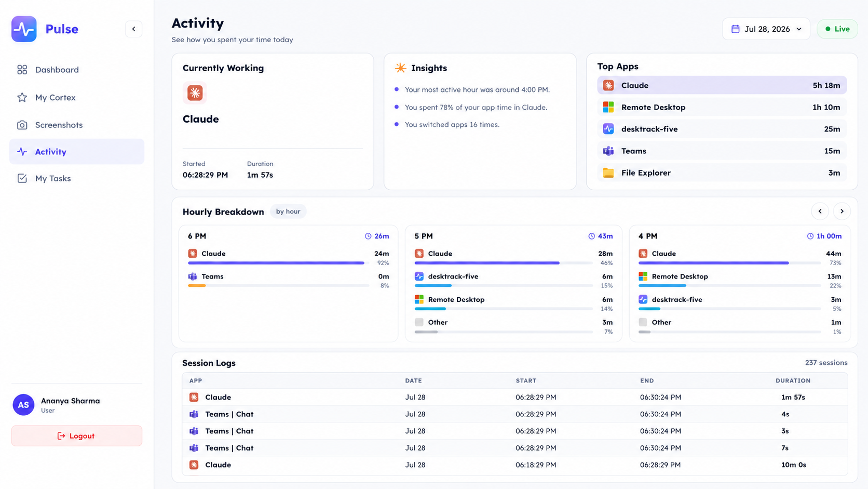
Task: Click the 43m clock total in 5 PM card
Action: point(601,236)
